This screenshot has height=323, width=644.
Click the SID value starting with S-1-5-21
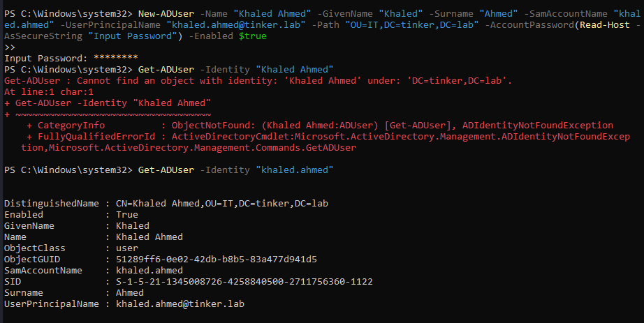[244, 281]
